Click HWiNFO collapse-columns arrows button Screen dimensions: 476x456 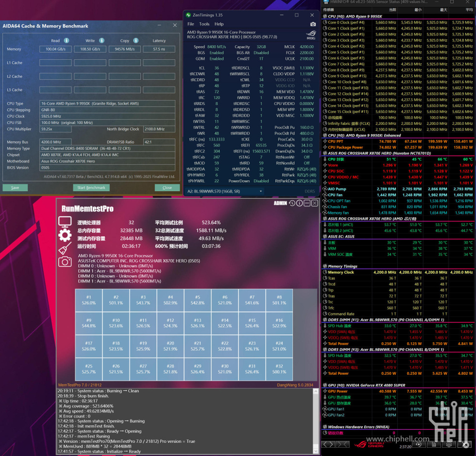343,444
